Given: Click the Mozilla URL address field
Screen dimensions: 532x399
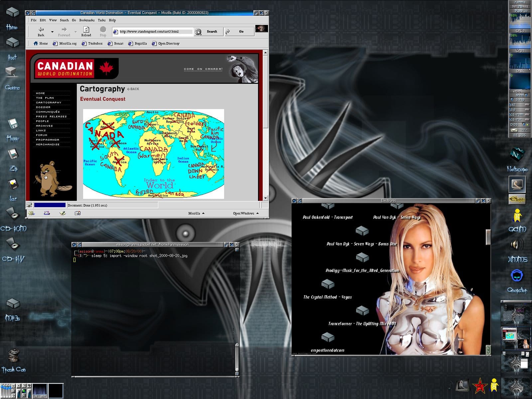Looking at the screenshot, I should pyautogui.click(x=156, y=32).
